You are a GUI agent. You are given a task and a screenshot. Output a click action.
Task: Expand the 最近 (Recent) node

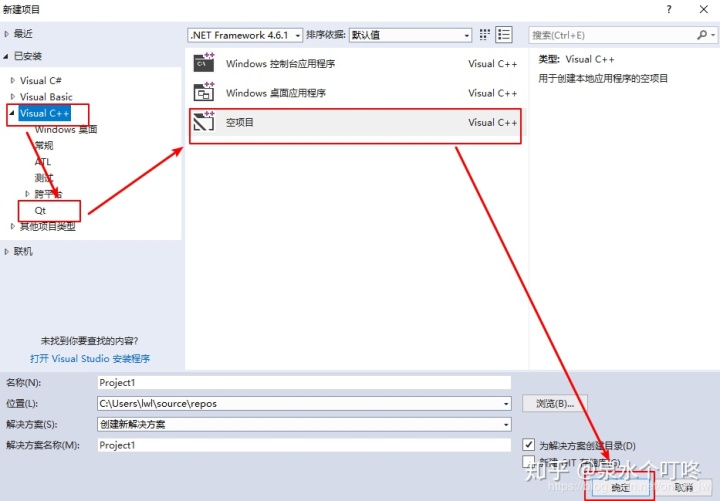click(6, 34)
